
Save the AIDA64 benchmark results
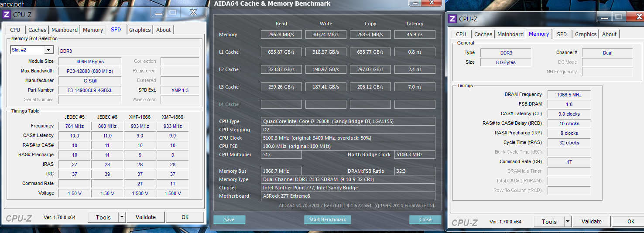click(230, 219)
